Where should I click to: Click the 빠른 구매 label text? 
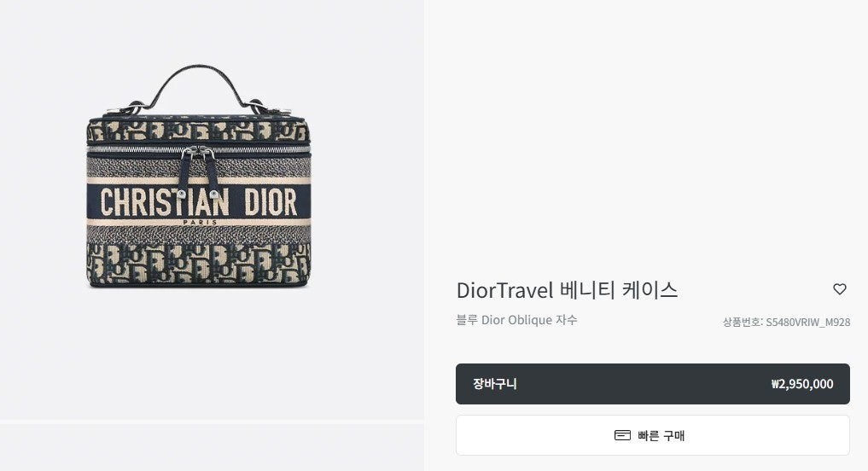(x=661, y=436)
